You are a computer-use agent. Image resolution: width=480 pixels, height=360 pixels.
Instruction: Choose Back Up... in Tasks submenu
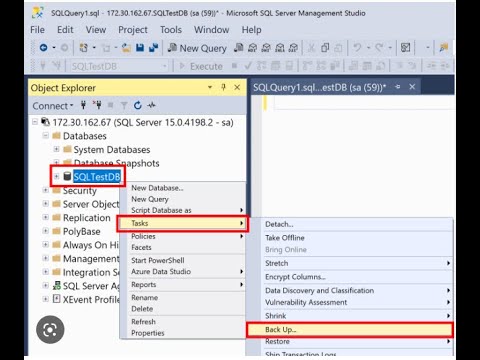[x=350, y=330]
